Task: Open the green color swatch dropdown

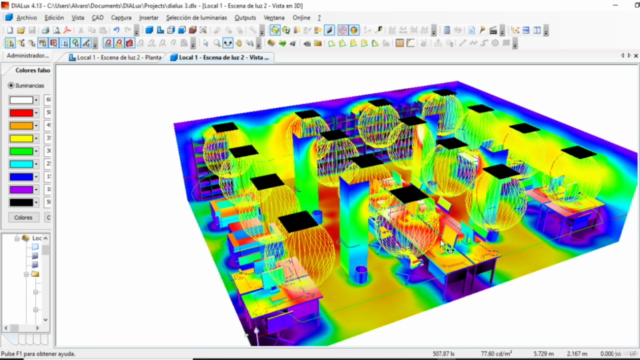Action: click(36, 151)
